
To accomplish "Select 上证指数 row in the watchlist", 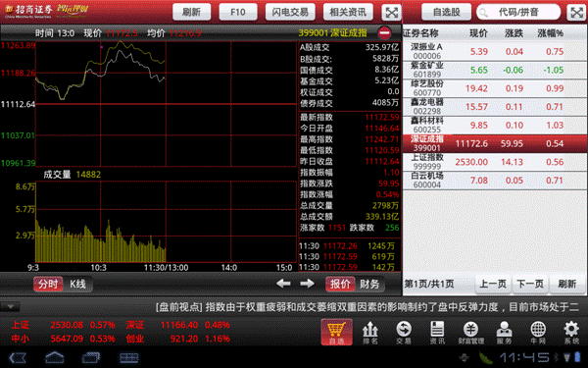I will (x=495, y=162).
